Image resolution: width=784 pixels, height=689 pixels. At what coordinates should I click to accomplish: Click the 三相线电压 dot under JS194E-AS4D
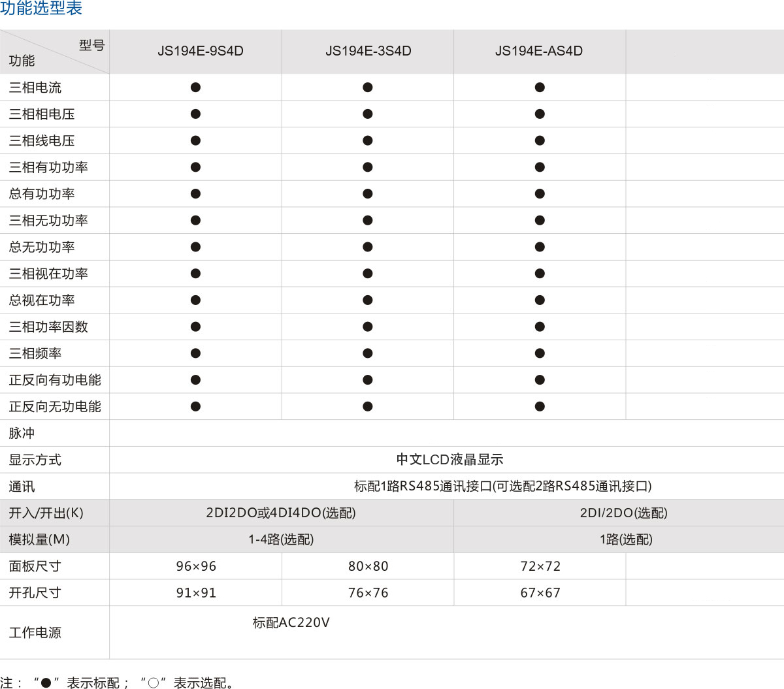(x=540, y=140)
